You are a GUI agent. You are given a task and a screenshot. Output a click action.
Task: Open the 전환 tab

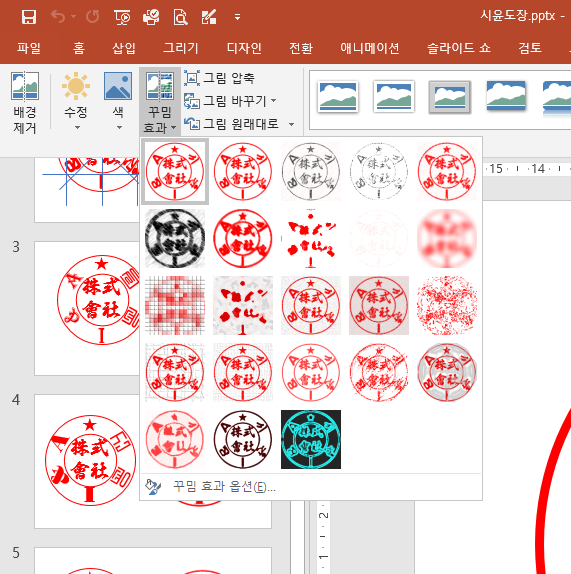pyautogui.click(x=301, y=48)
